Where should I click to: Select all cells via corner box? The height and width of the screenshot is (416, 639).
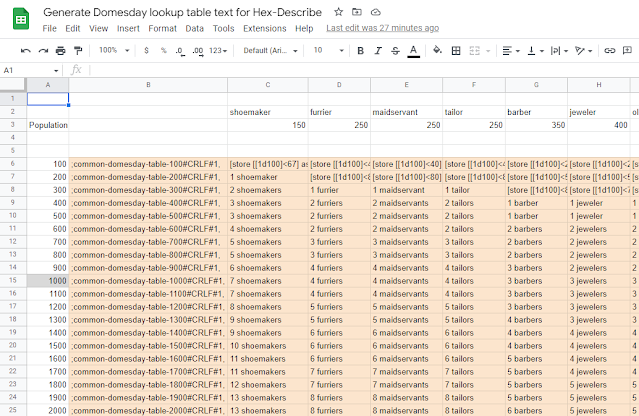13,85
